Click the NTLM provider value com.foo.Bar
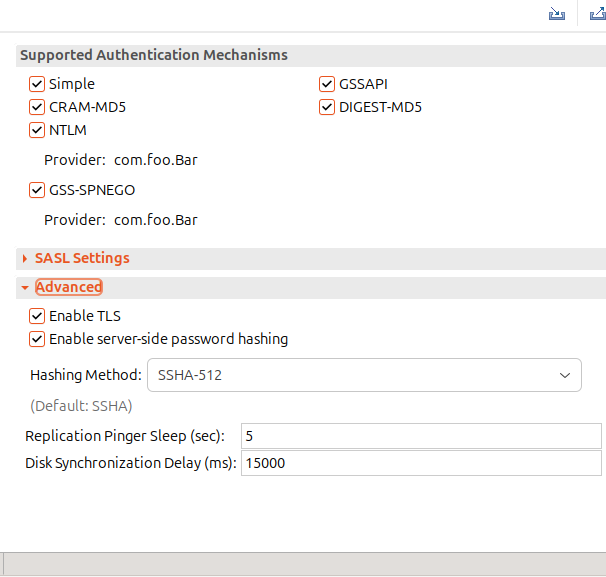Screen dimensions: 606x577 point(155,160)
